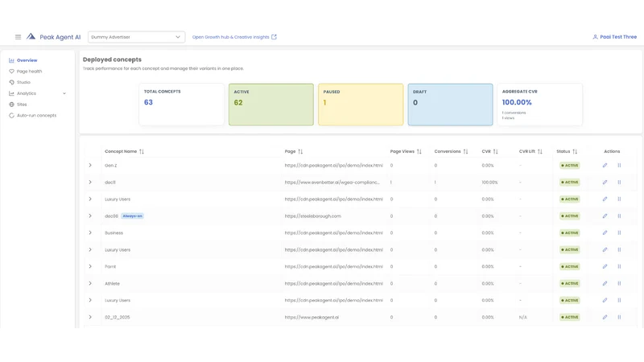This screenshot has height=362, width=644.
Task: Click the Deployed concepts heading
Action: pyautogui.click(x=112, y=60)
